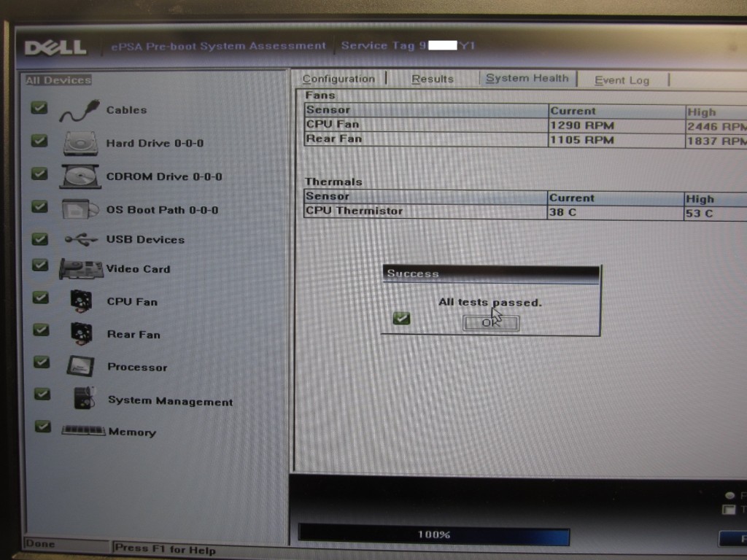Click the "Done" status bar text
Screen dimensions: 747x560
tap(41, 543)
